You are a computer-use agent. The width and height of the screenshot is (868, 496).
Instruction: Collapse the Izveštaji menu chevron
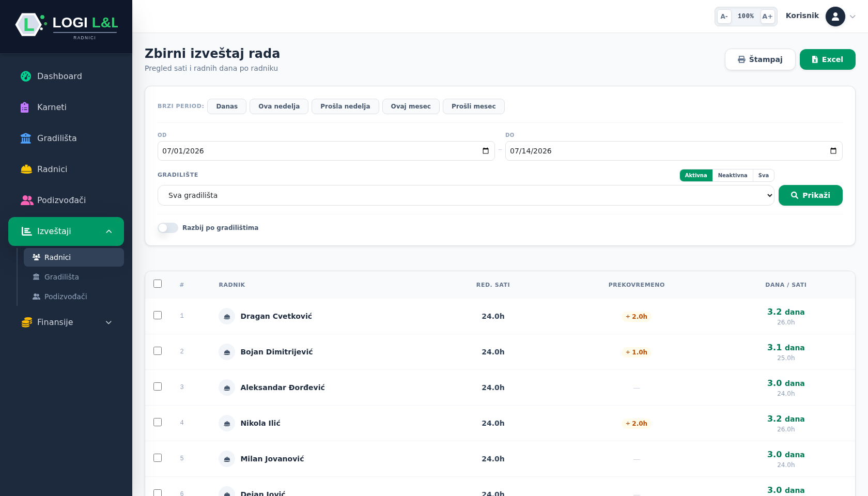click(x=109, y=231)
